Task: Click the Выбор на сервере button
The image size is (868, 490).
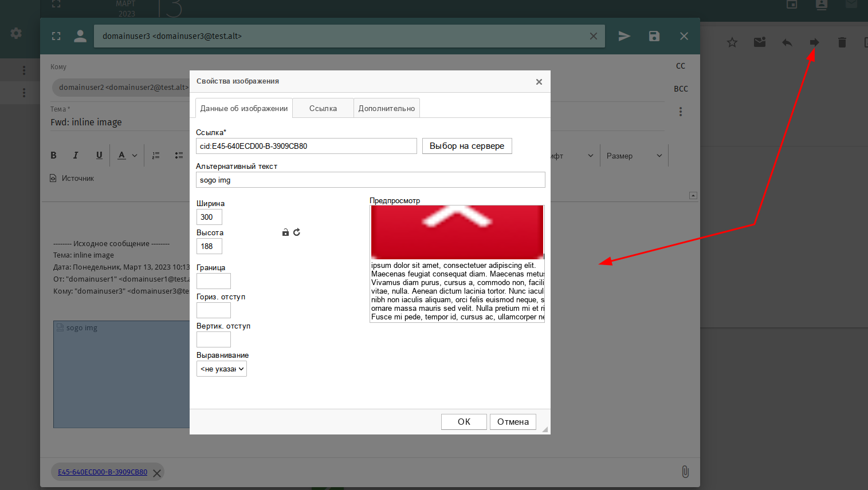Action: [x=466, y=146]
